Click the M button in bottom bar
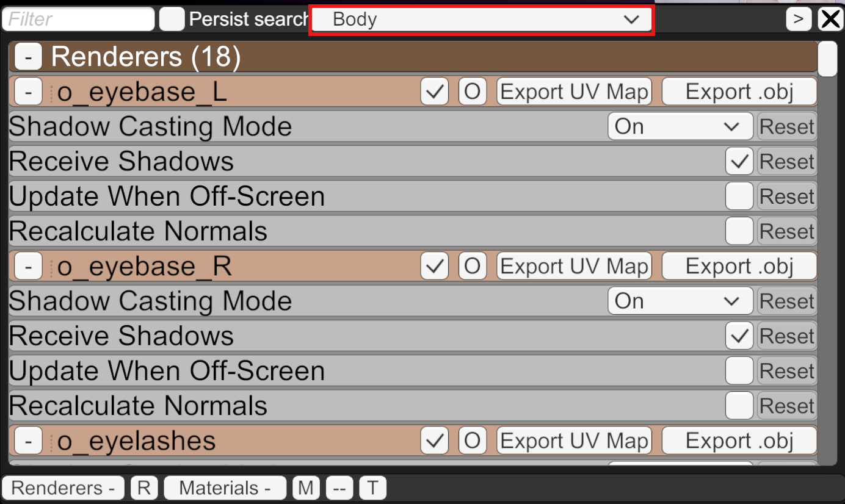This screenshot has width=845, height=504. click(x=306, y=488)
